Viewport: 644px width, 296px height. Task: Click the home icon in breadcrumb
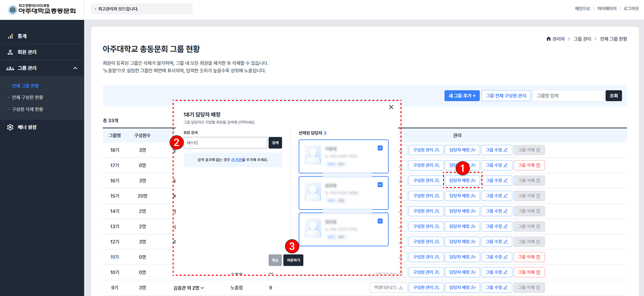pyautogui.click(x=548, y=39)
